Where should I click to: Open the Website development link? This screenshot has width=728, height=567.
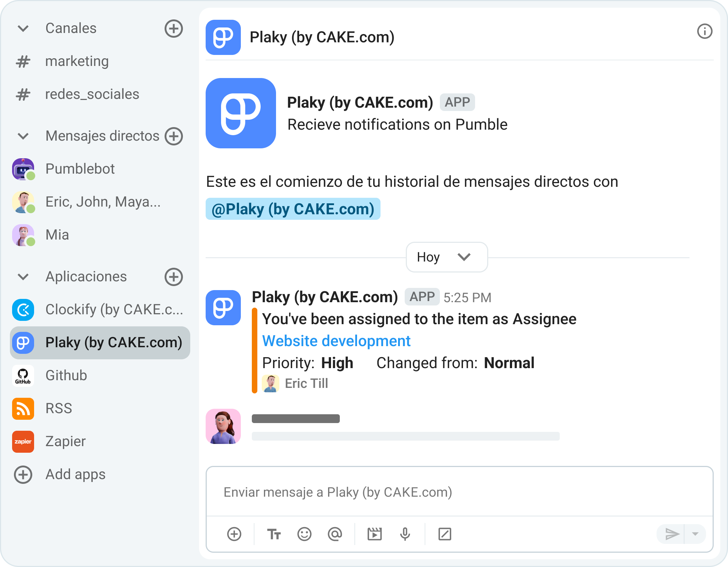pyautogui.click(x=337, y=341)
